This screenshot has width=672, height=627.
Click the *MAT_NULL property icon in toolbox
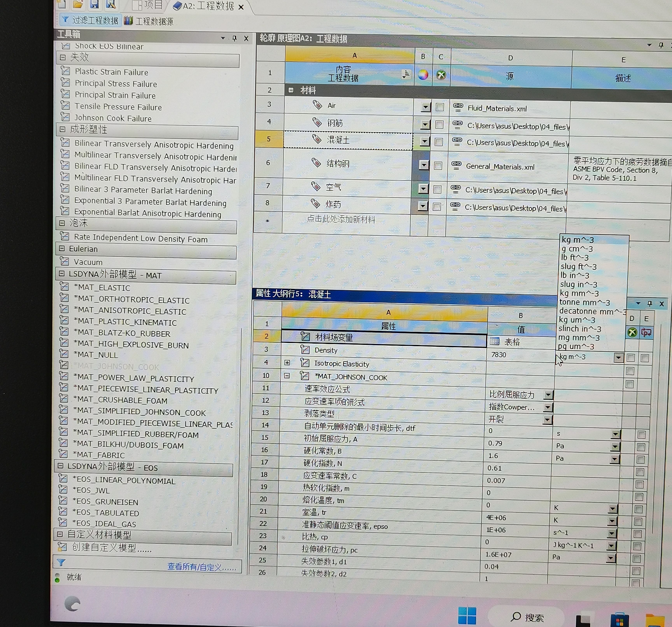[x=64, y=354]
